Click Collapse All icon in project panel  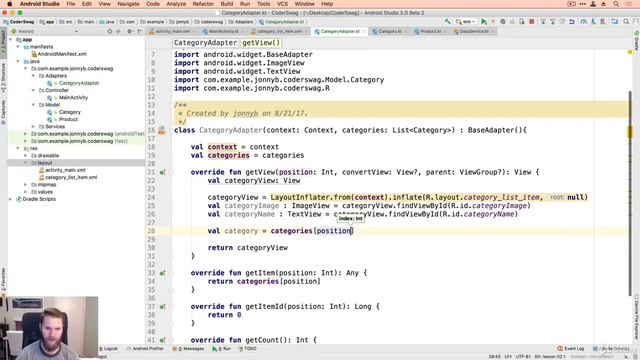(x=118, y=31)
